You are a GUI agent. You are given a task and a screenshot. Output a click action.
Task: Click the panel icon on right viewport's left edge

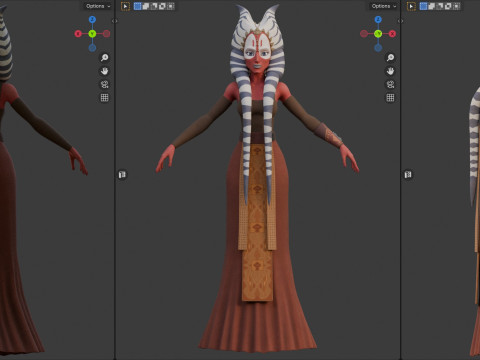(408, 175)
